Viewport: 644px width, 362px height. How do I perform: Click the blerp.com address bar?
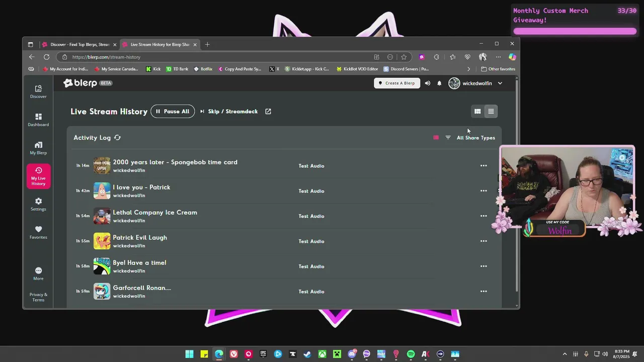pyautogui.click(x=216, y=57)
